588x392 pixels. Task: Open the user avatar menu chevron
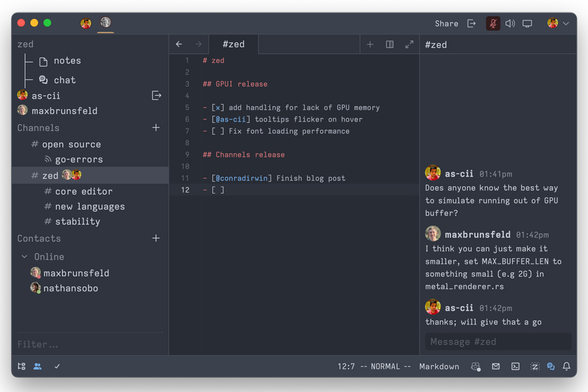(x=566, y=24)
